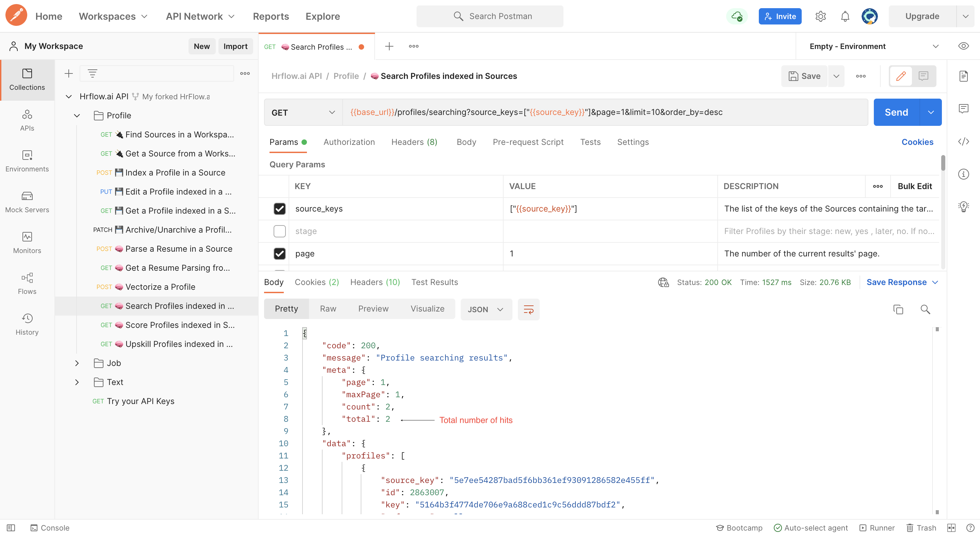Copy response body with copy icon
This screenshot has height=536, width=980.
pyautogui.click(x=898, y=309)
